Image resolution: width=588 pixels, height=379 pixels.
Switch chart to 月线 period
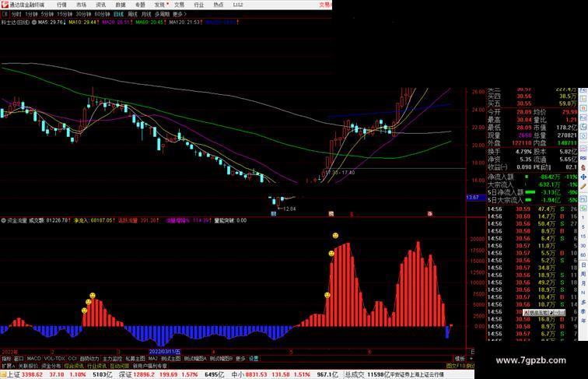[x=146, y=14]
